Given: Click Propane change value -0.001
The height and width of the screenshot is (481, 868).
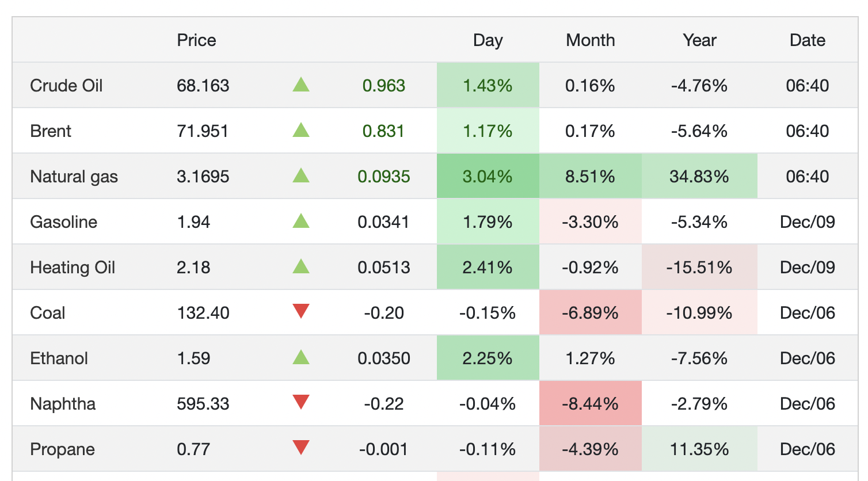Looking at the screenshot, I should pyautogui.click(x=383, y=449).
